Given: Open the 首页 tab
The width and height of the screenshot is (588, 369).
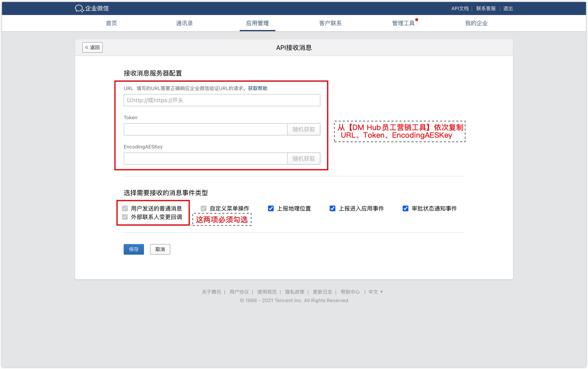Looking at the screenshot, I should 112,23.
